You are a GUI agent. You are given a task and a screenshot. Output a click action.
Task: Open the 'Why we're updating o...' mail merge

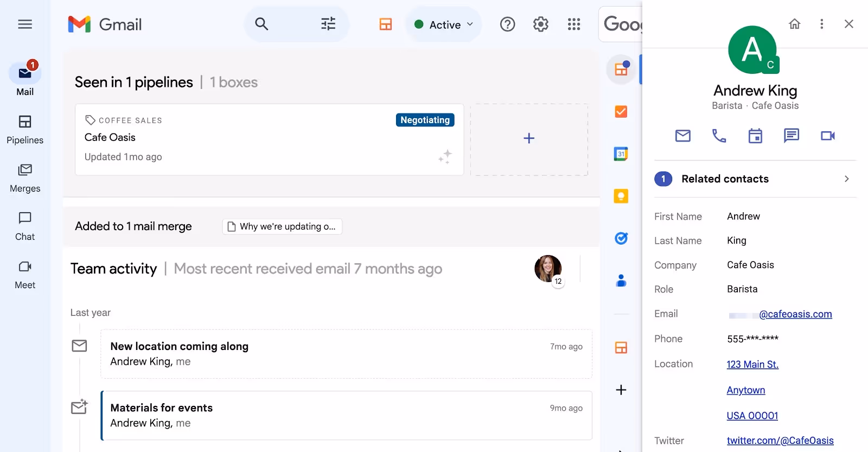click(282, 226)
